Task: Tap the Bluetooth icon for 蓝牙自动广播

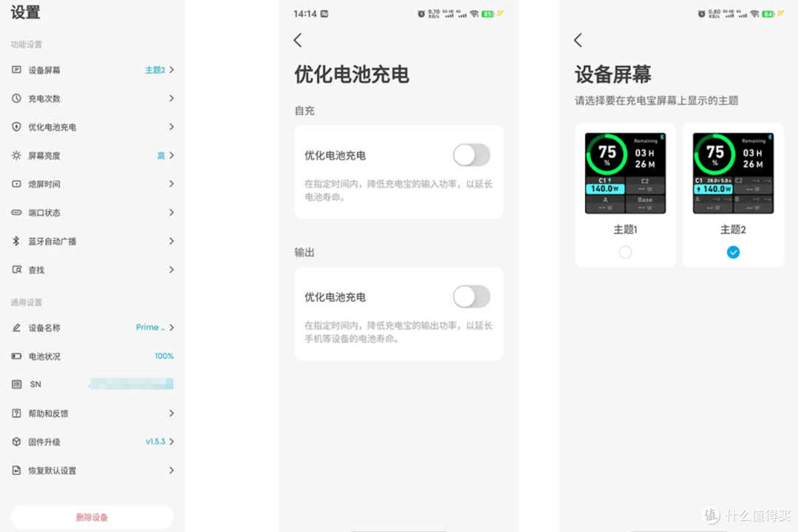Action: 16,241
